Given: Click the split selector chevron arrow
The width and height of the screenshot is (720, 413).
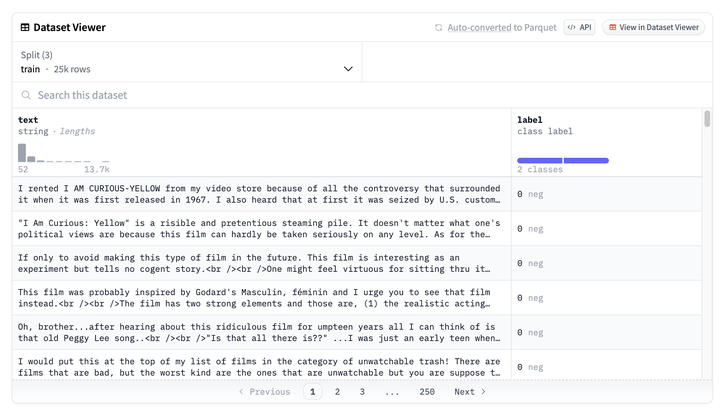Looking at the screenshot, I should 348,69.
